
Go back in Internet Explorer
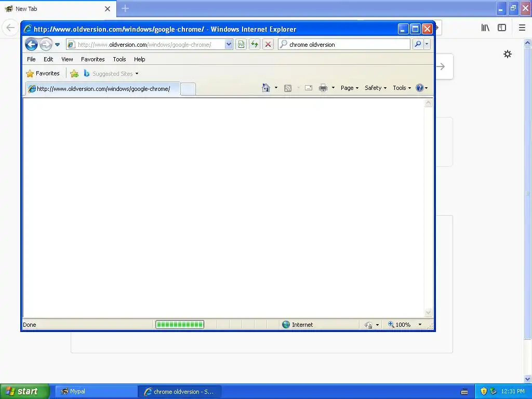(31, 44)
